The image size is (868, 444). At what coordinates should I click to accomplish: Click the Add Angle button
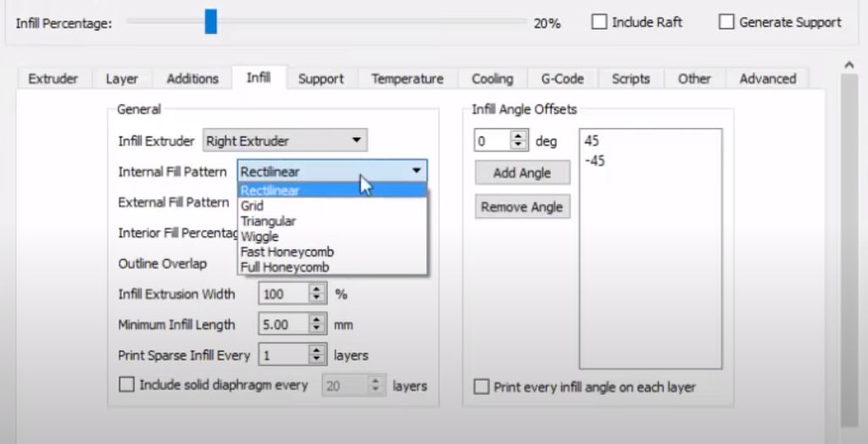(521, 173)
